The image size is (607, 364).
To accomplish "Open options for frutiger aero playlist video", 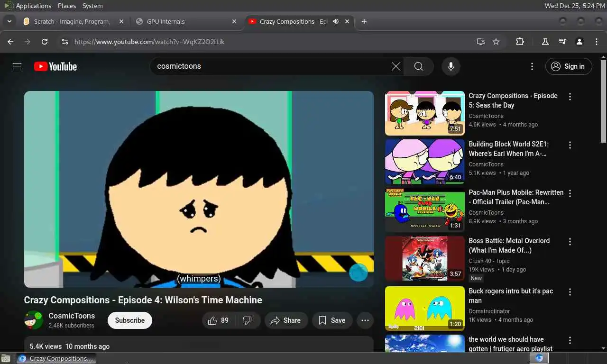I will pyautogui.click(x=570, y=340).
